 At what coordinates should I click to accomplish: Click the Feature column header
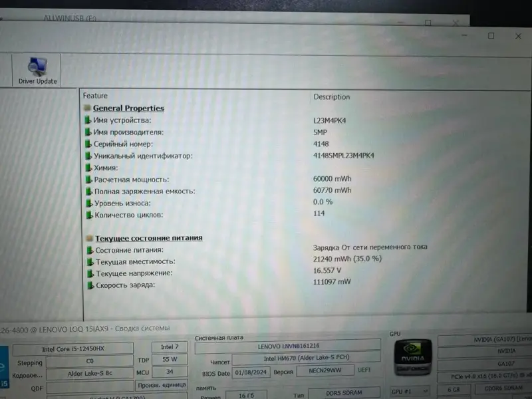[95, 96]
